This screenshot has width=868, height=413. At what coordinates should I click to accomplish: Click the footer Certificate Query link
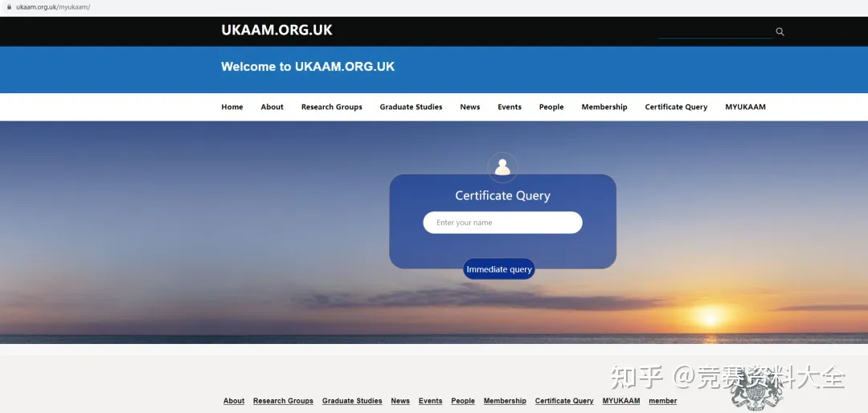point(564,401)
